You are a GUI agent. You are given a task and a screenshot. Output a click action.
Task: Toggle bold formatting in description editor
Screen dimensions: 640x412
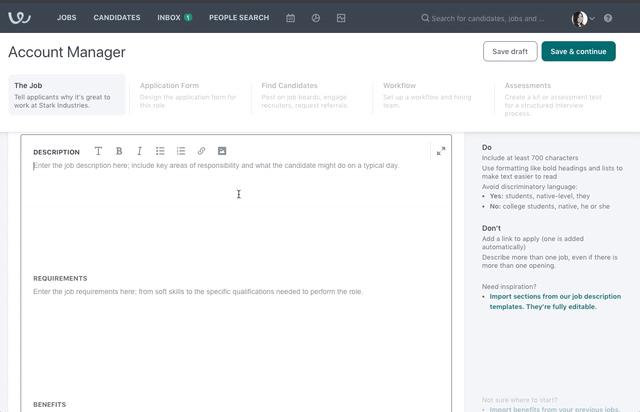(x=119, y=151)
